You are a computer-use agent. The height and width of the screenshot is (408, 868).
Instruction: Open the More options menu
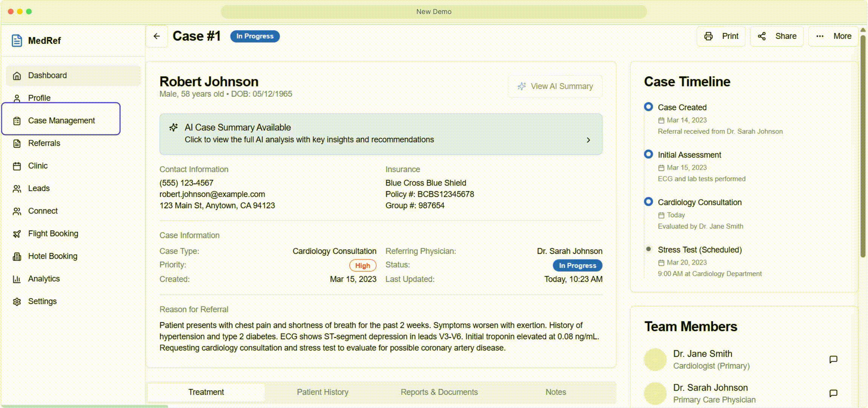click(x=820, y=36)
